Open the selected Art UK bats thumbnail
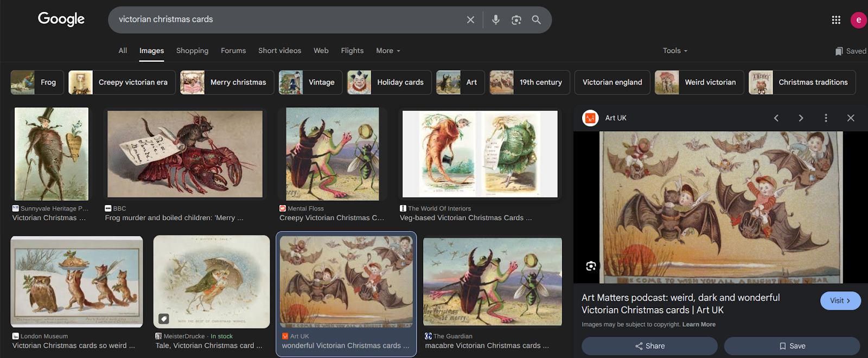The image size is (868, 358). 346,282
